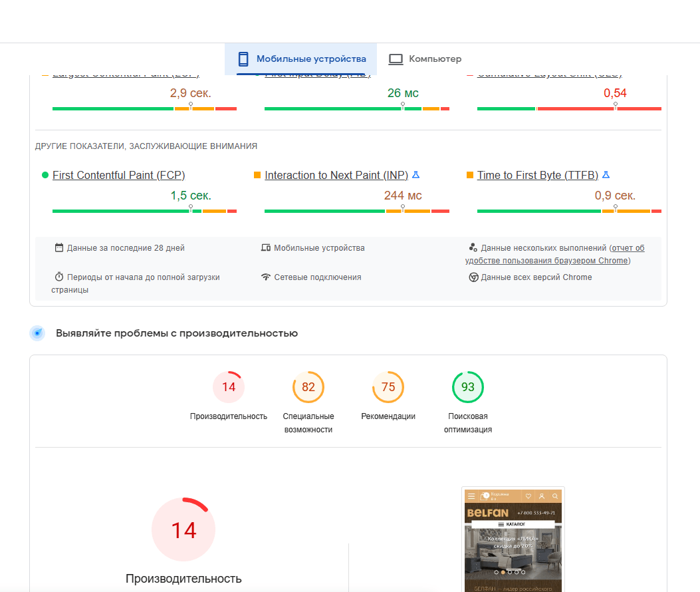Click the orange square indicator beside INP

pos(257,175)
